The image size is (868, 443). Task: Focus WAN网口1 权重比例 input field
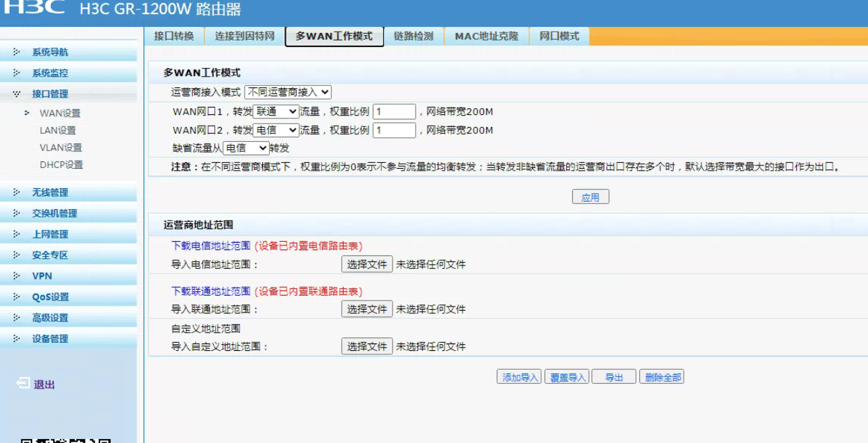coord(394,112)
